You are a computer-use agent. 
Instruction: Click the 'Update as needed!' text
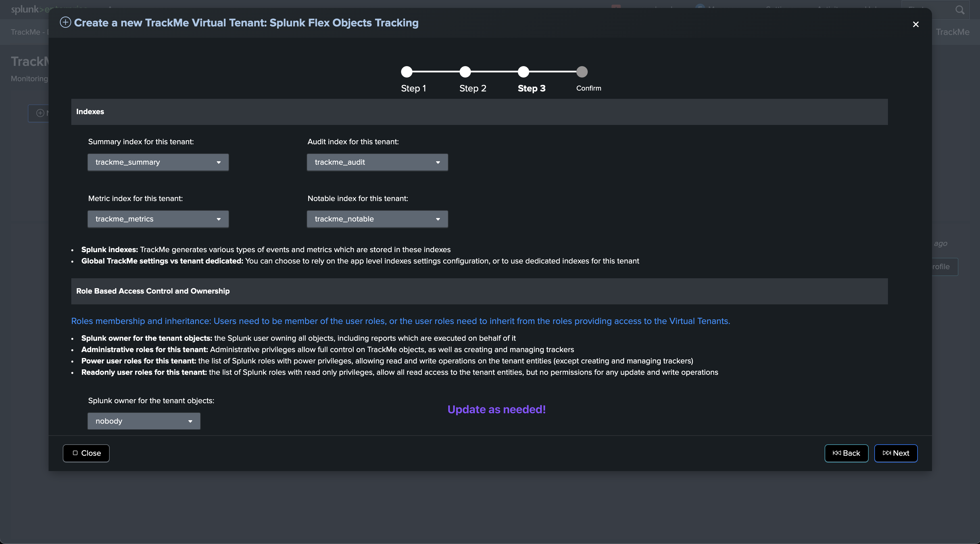(497, 409)
